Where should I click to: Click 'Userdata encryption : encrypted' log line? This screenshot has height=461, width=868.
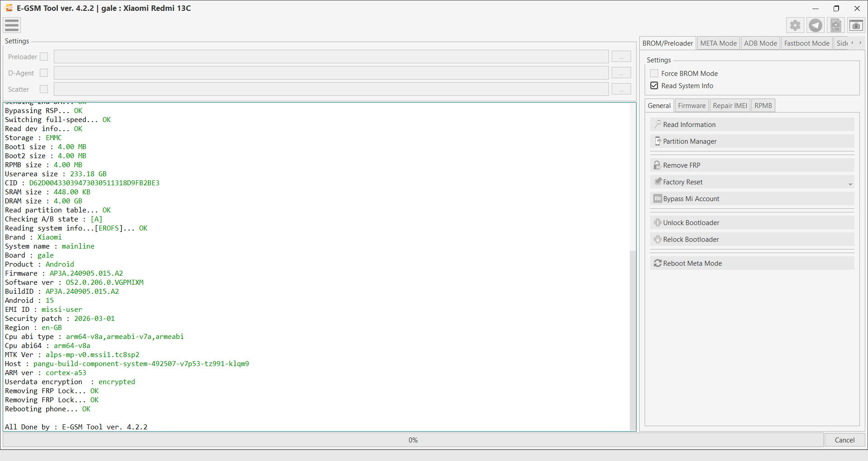pyautogui.click(x=70, y=381)
